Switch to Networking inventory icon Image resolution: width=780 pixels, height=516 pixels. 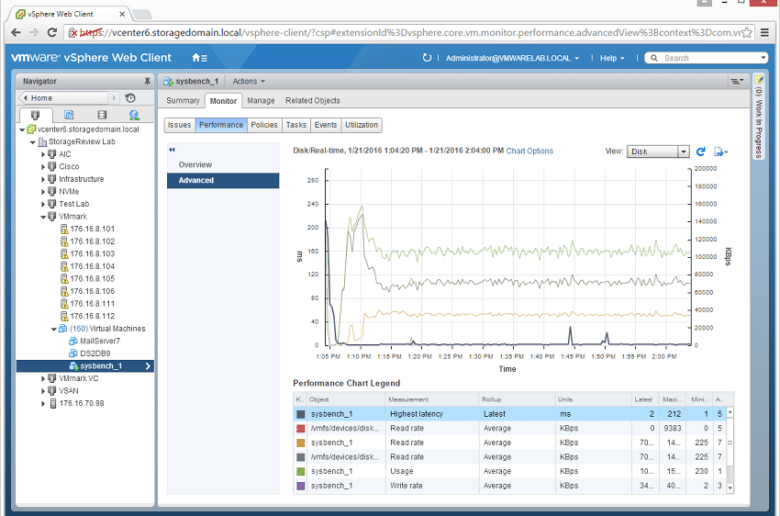[134, 115]
